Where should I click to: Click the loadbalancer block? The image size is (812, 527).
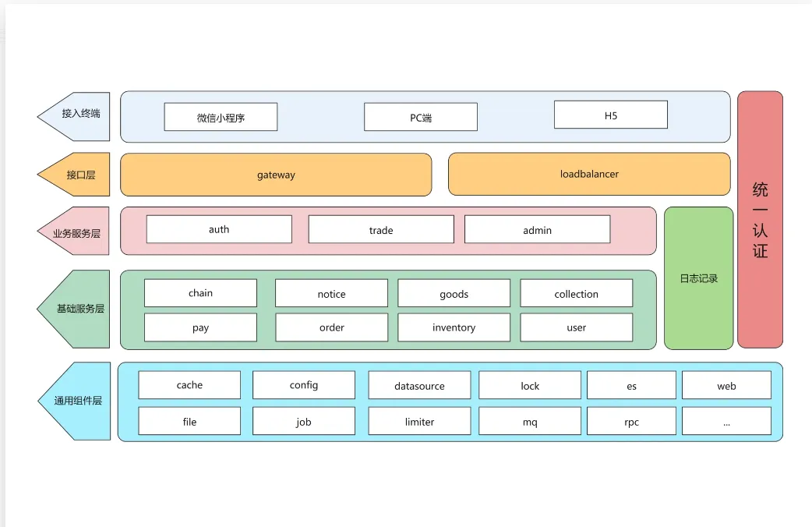[x=589, y=174]
